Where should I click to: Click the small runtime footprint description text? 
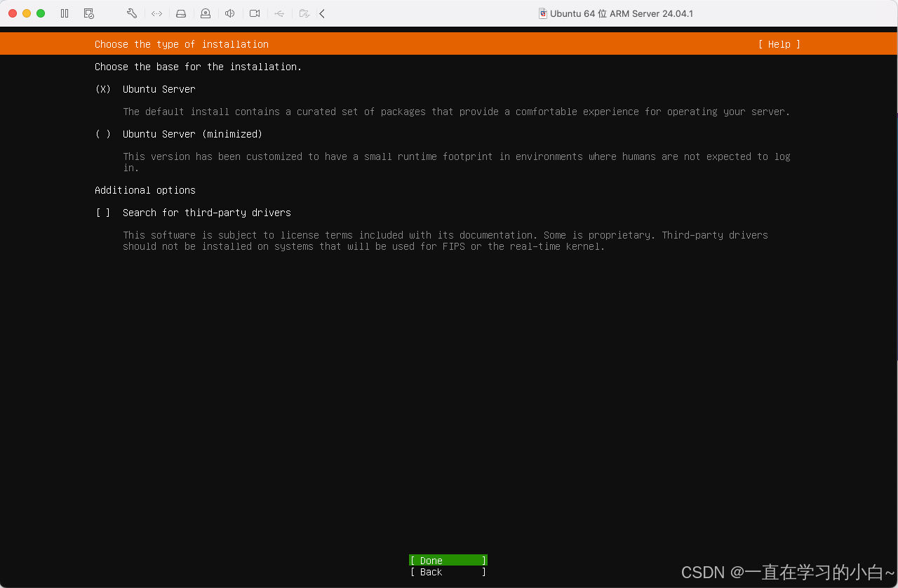[x=457, y=162]
